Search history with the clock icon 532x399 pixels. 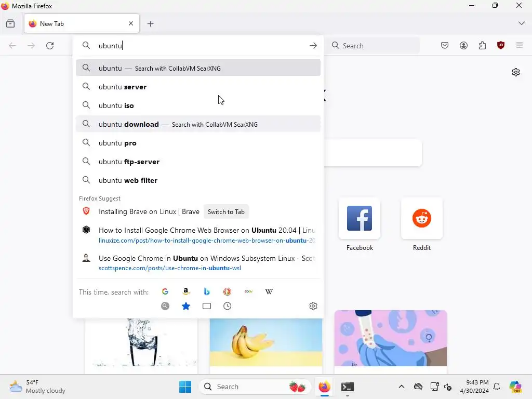click(x=228, y=306)
